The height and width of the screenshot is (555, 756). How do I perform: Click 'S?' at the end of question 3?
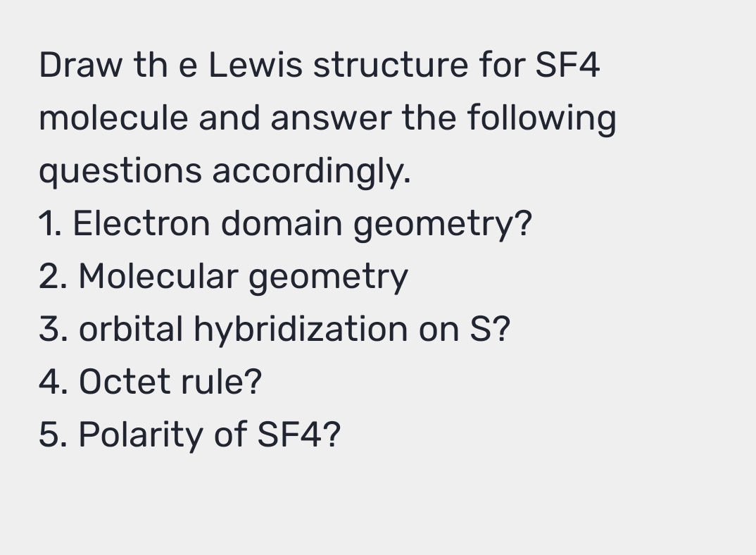pos(490,329)
